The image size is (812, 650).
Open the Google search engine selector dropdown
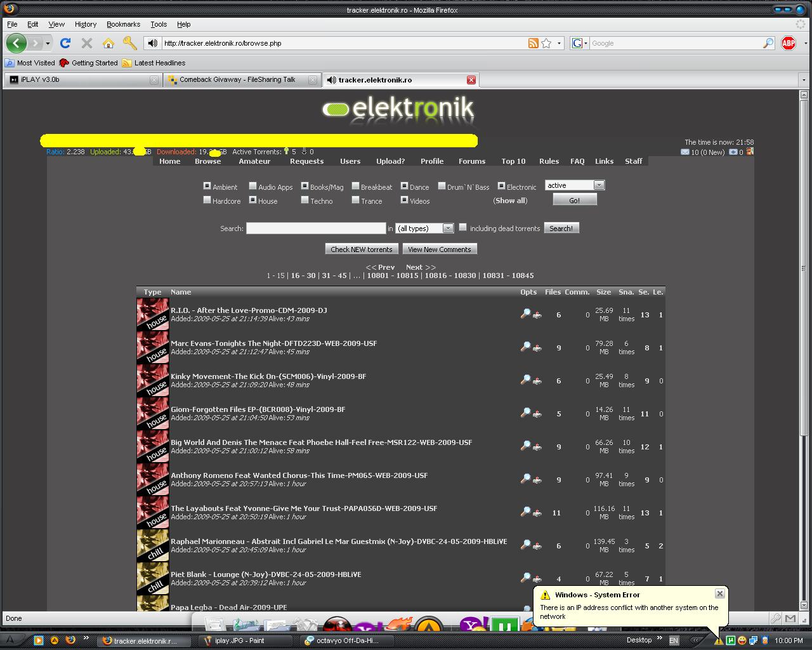[x=580, y=43]
